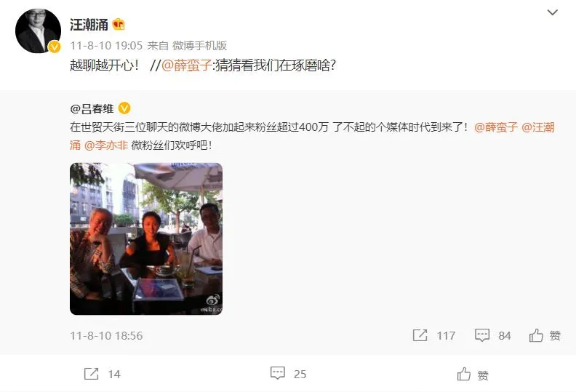Toggle the bottom thumbs-up 赞 like

[473, 375]
